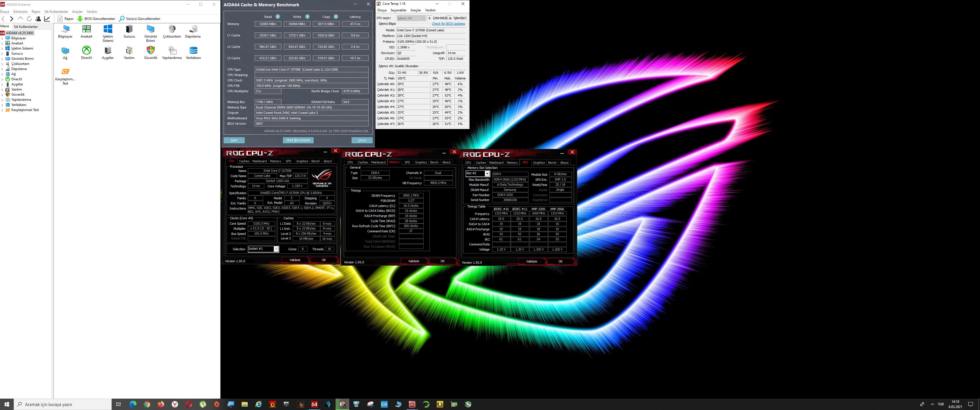Open DirectX icon in main pane
Viewport: 980px width, 410px height.
[x=86, y=53]
